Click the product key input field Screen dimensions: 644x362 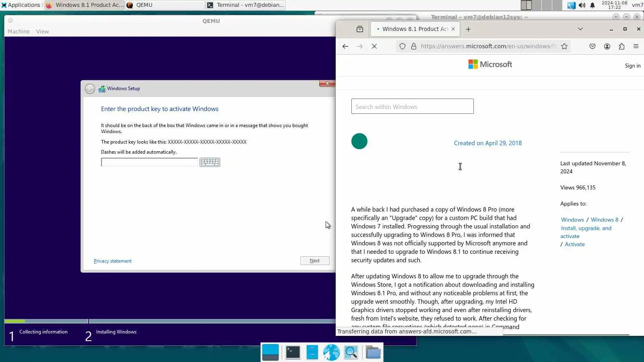149,162
